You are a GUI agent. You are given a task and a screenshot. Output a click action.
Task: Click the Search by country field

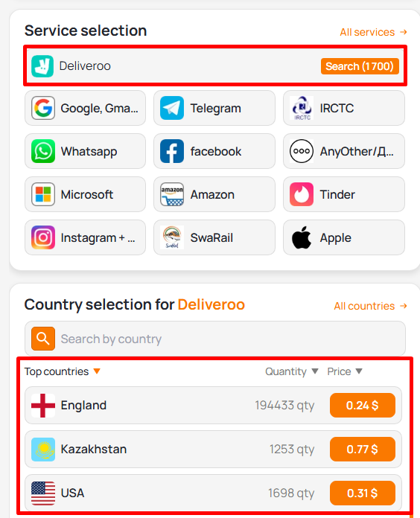(215, 339)
